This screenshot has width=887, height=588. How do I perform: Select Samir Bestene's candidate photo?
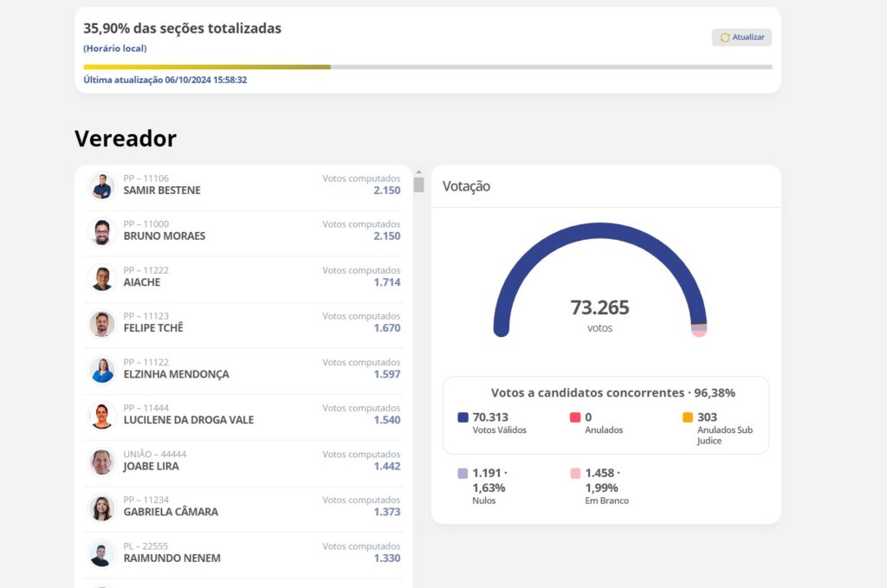tap(102, 186)
